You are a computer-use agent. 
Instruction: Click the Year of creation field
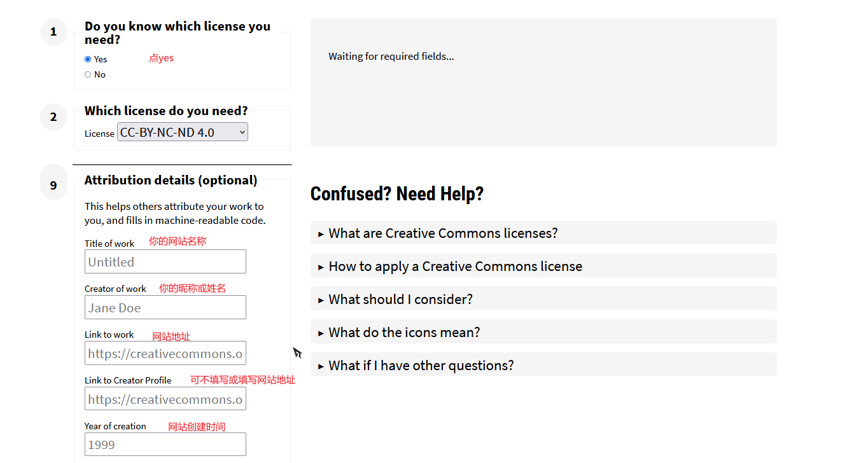[x=165, y=445]
